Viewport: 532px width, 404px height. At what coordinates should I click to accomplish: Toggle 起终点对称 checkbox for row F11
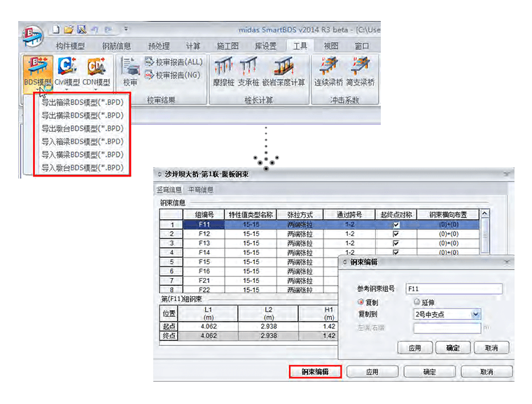(x=395, y=225)
